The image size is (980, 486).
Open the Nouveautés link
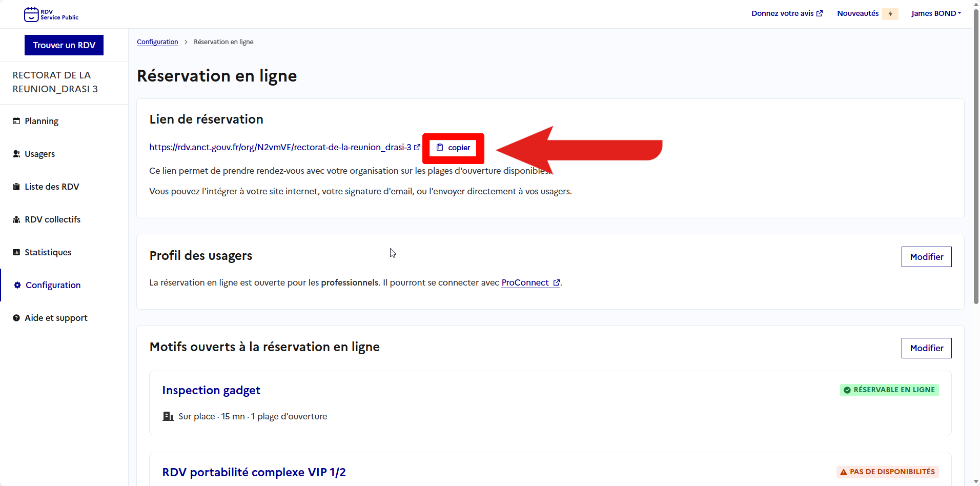point(857,13)
